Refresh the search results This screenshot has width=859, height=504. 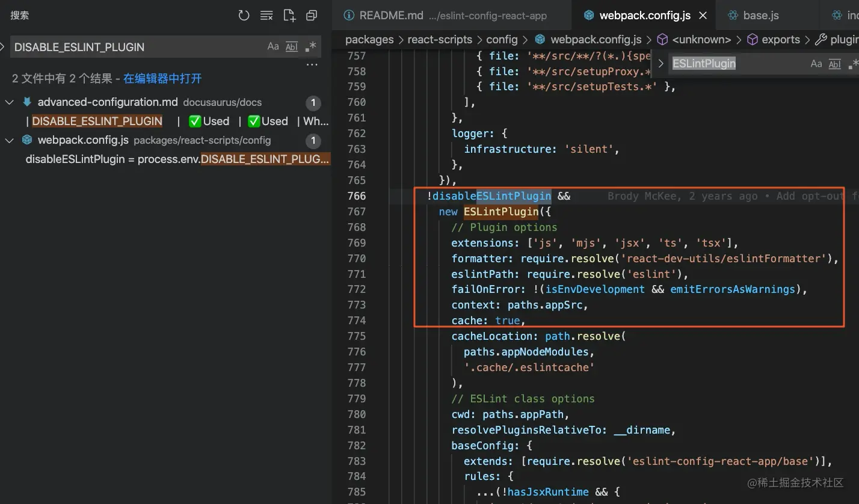point(244,16)
